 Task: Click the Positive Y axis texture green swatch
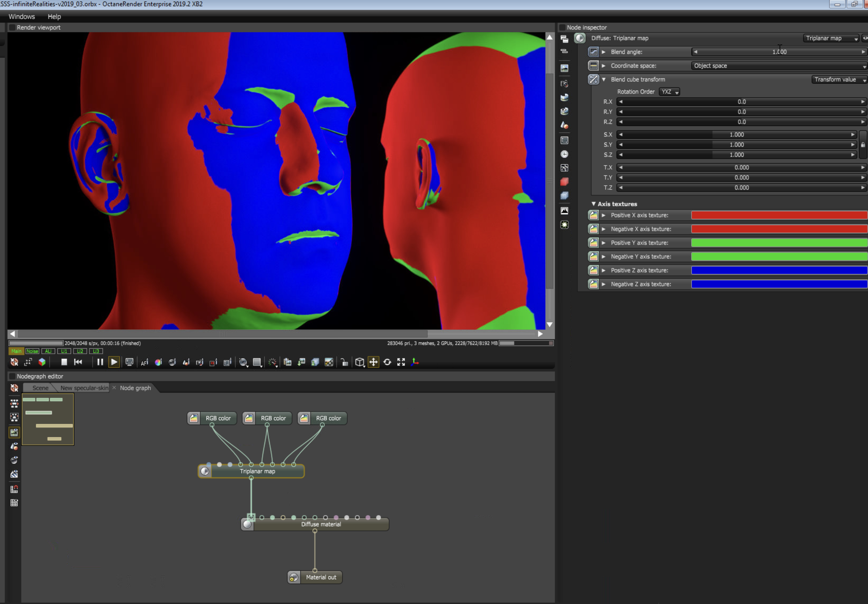tap(779, 243)
